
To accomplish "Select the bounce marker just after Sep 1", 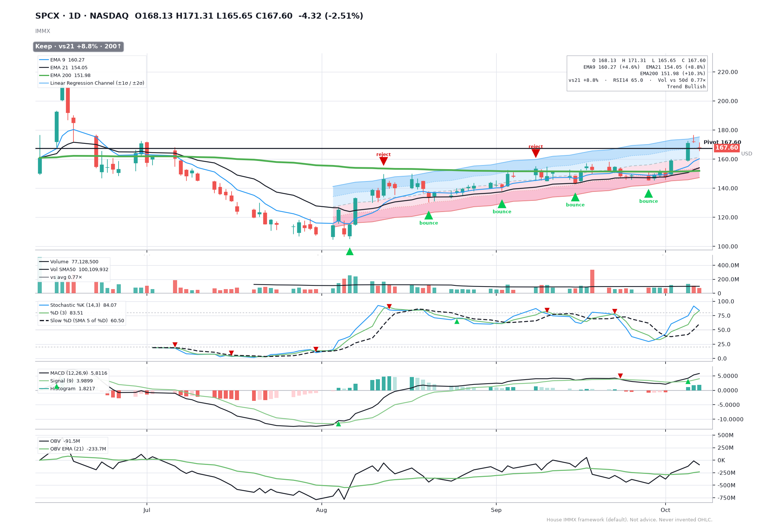I will [502, 204].
